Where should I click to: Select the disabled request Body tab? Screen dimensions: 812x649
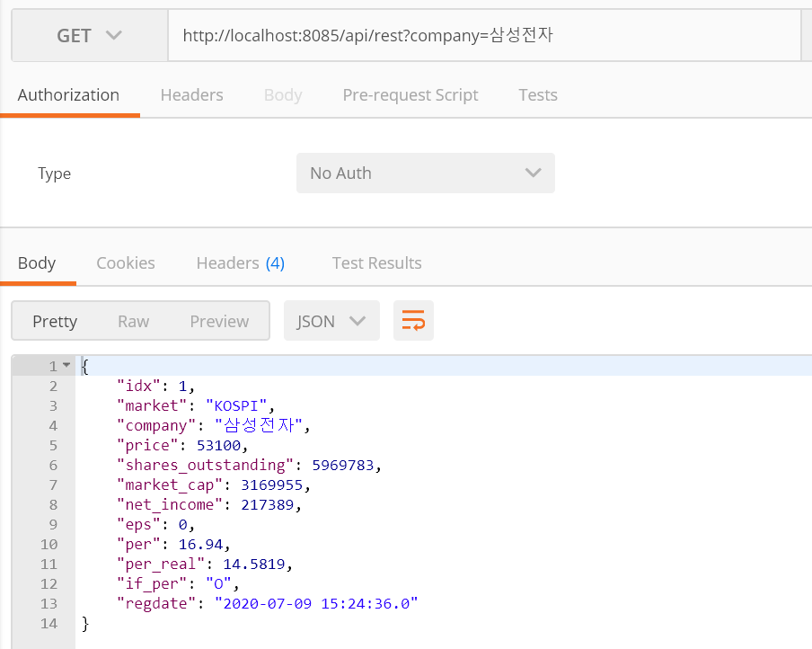click(283, 95)
